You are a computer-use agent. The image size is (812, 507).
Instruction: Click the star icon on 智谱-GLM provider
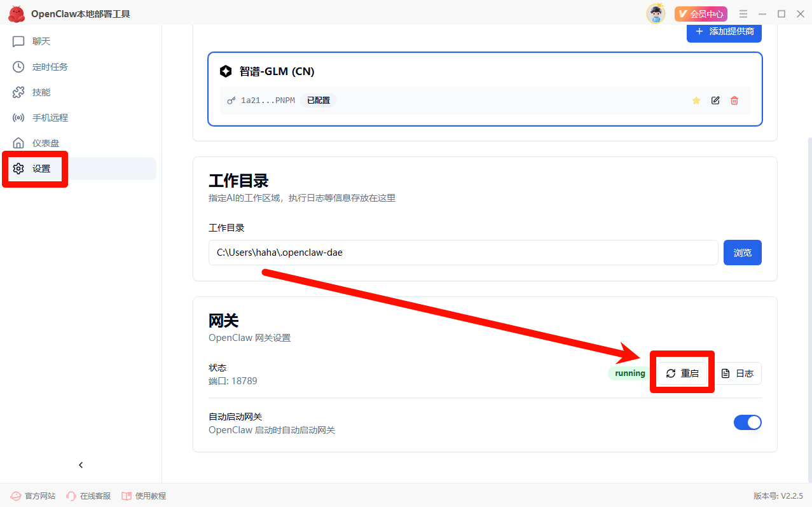696,101
